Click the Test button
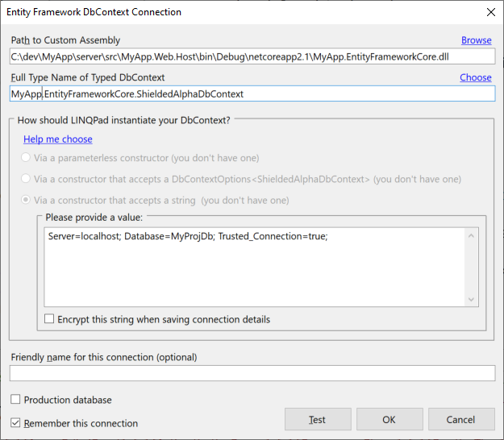This screenshot has width=504, height=440. click(318, 419)
